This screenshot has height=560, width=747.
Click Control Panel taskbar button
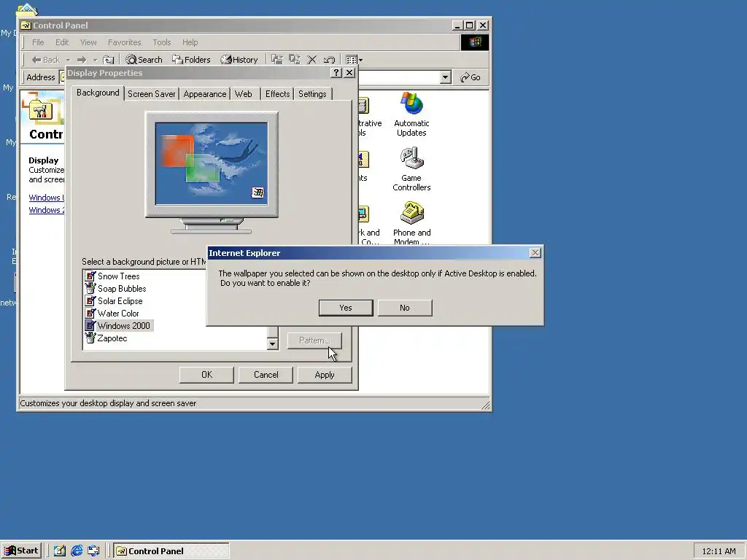(x=171, y=551)
